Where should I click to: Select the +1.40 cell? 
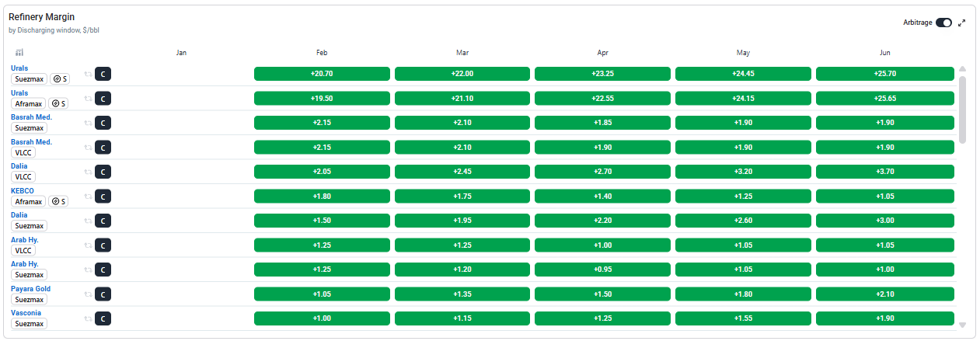602,197
